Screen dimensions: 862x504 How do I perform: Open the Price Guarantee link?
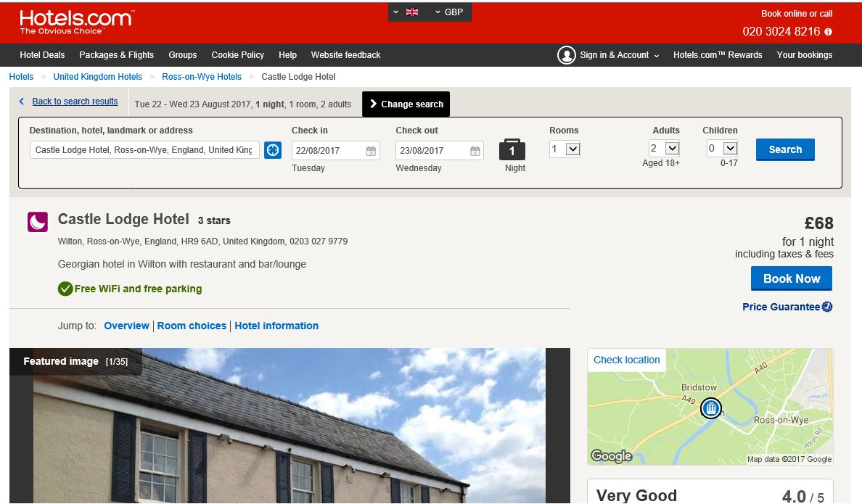(x=781, y=307)
